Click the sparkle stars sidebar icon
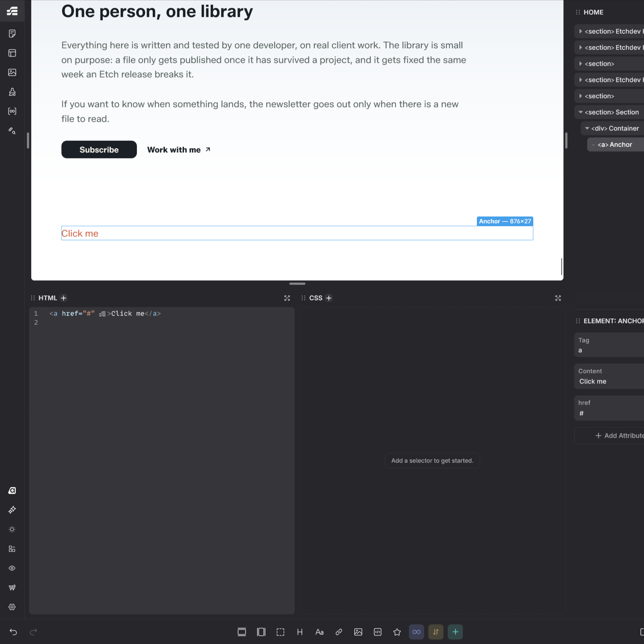The width and height of the screenshot is (644, 644). [x=12, y=510]
